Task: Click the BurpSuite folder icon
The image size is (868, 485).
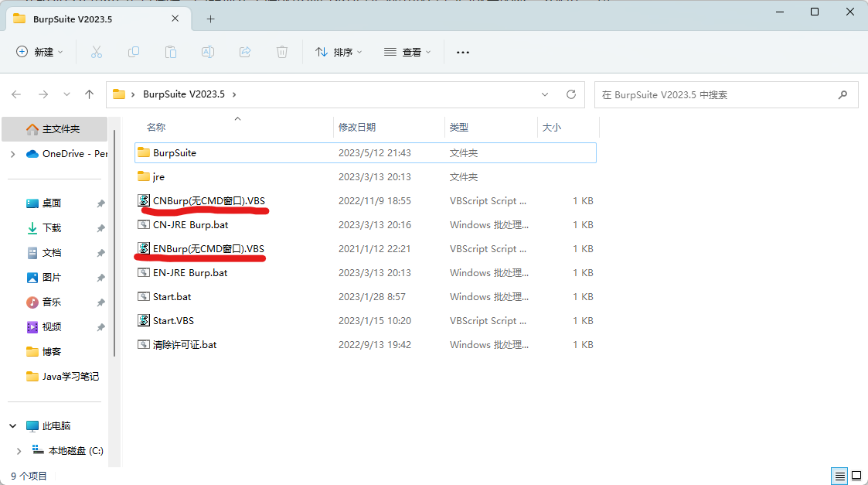Action: click(143, 152)
